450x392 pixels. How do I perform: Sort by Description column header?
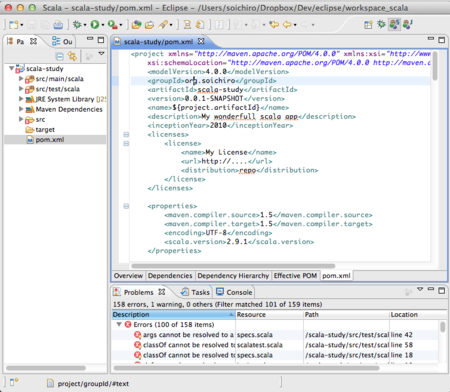click(173, 315)
